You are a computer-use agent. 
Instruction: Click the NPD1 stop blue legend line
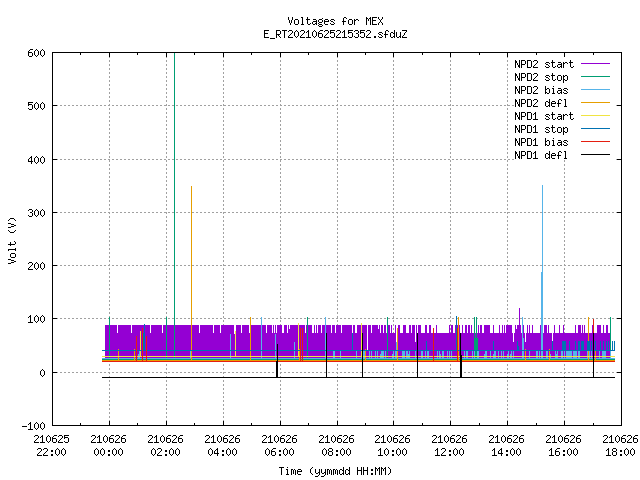click(x=595, y=129)
